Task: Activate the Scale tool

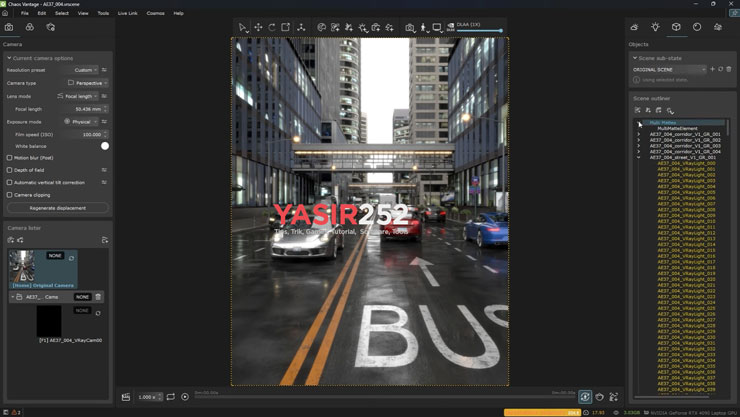Action: [286, 27]
